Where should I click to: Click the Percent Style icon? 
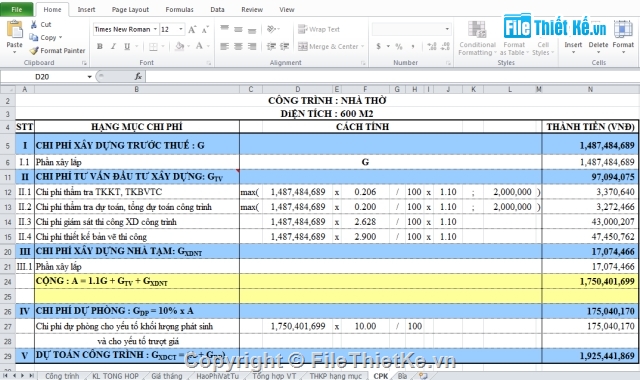point(399,47)
